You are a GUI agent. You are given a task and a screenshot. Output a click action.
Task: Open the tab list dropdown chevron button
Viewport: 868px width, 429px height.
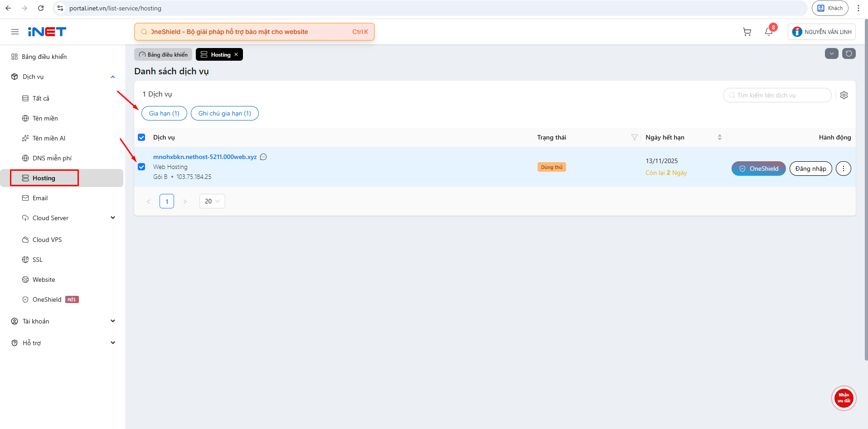tap(832, 53)
